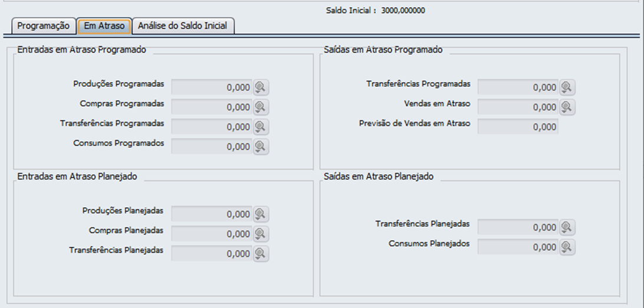Image resolution: width=644 pixels, height=308 pixels.
Task: Switch to the Programação tab
Action: [x=44, y=26]
